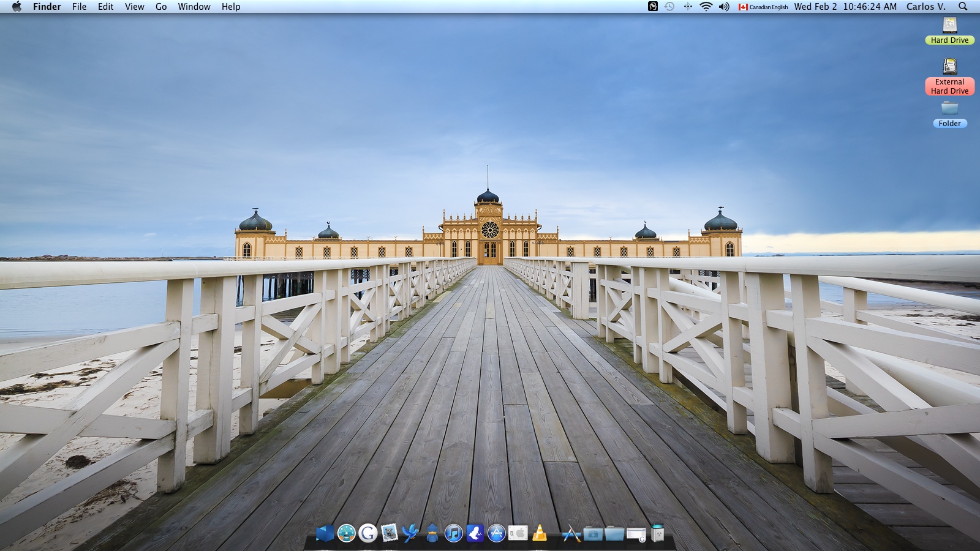Image resolution: width=980 pixels, height=551 pixels.
Task: Launch VLC traffic cone icon
Action: (540, 533)
